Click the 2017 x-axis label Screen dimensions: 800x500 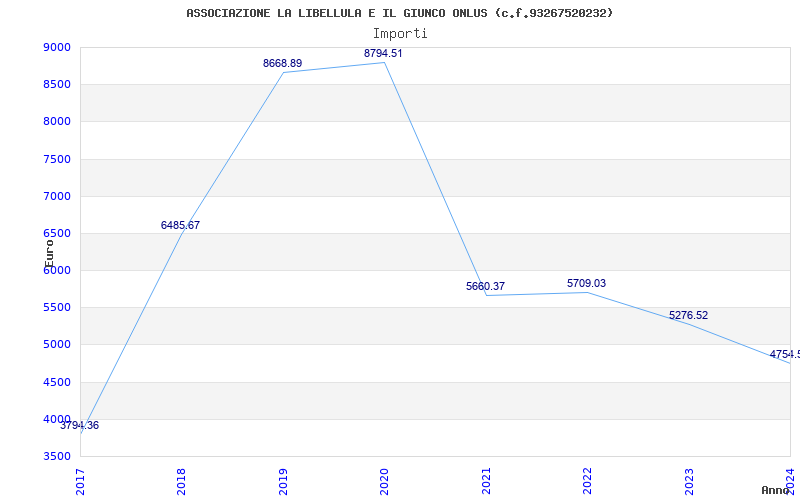pos(80,481)
